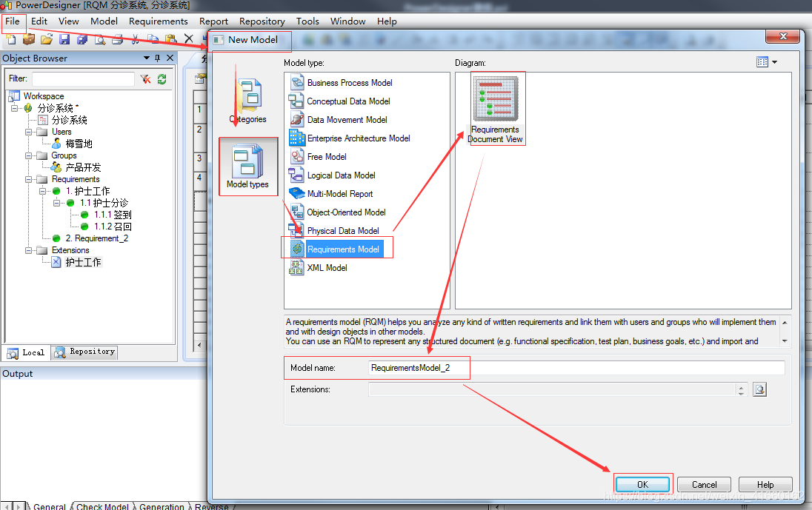Select the Categories view icon

click(x=248, y=101)
